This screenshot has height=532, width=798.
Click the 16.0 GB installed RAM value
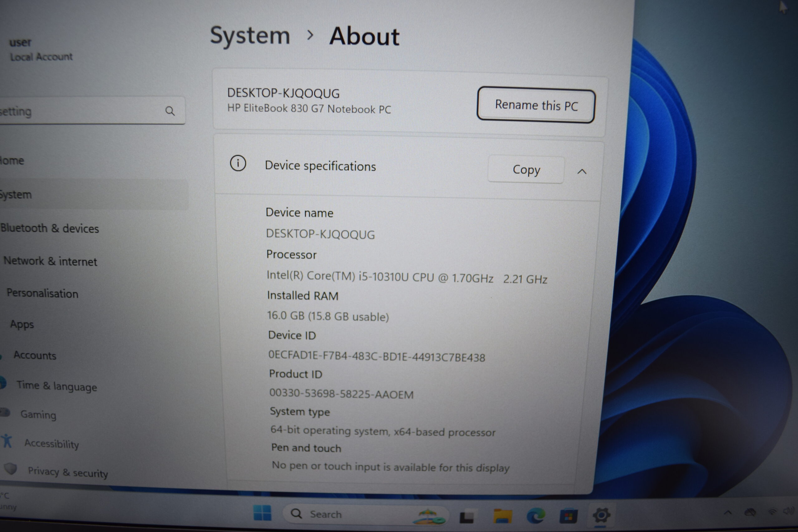click(x=328, y=316)
